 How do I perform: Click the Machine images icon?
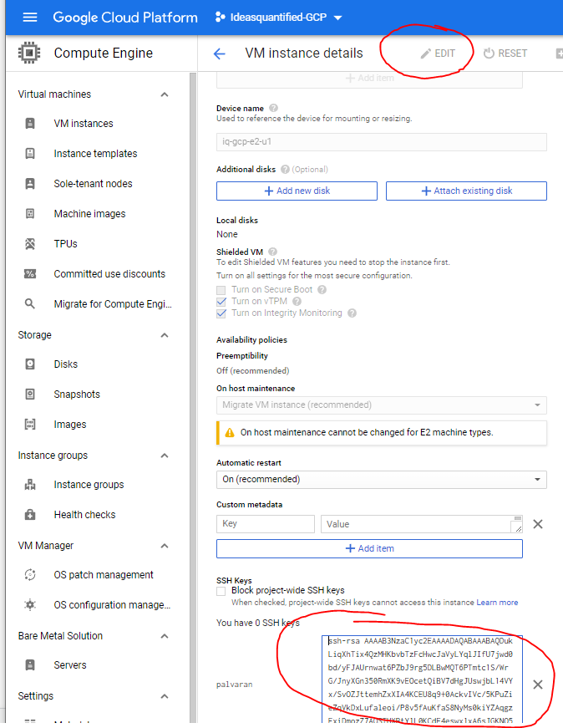pos(30,214)
